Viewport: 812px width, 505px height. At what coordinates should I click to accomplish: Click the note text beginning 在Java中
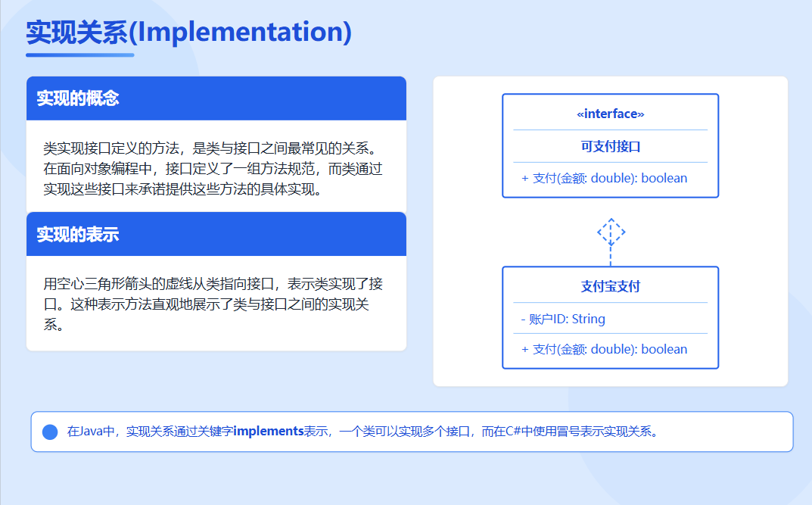pyautogui.click(x=362, y=432)
